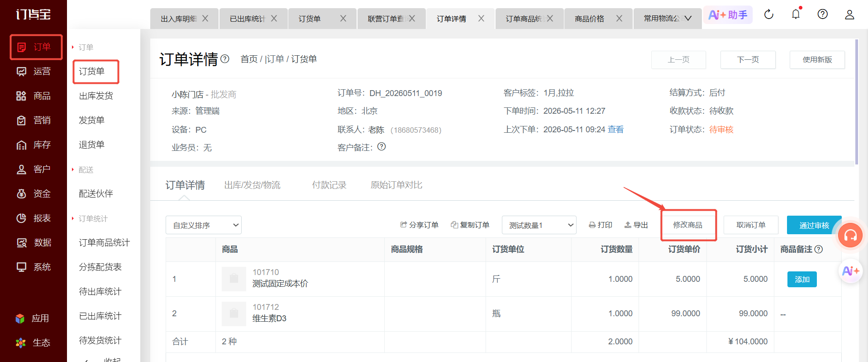This screenshot has width=868, height=362.
Task: Collapse the 配送 group in submenu
Action: point(83,169)
